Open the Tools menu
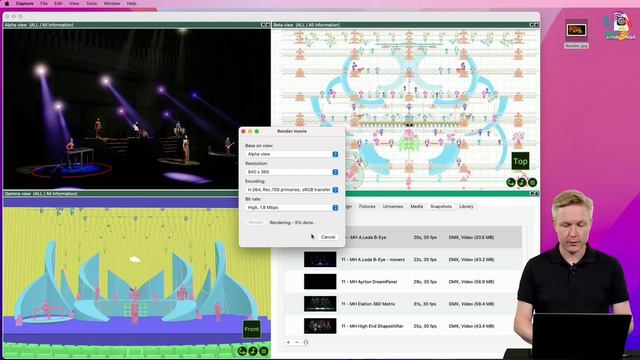This screenshot has height=360, width=640. coord(91,3)
